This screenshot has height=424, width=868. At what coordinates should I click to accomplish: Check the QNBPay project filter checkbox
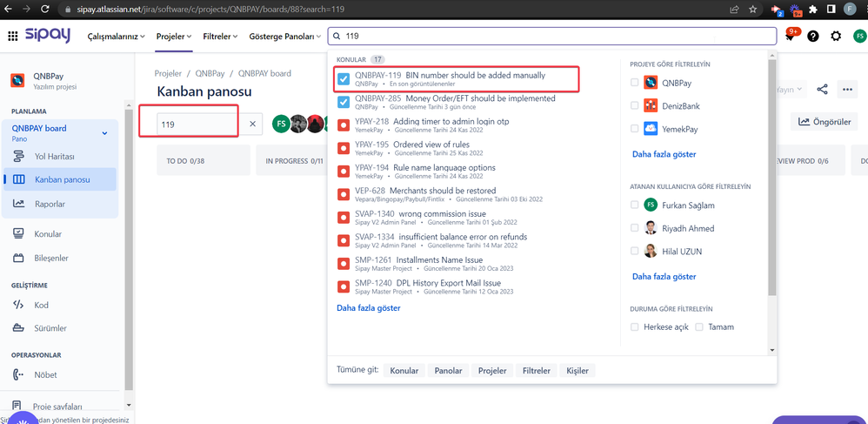click(x=634, y=83)
